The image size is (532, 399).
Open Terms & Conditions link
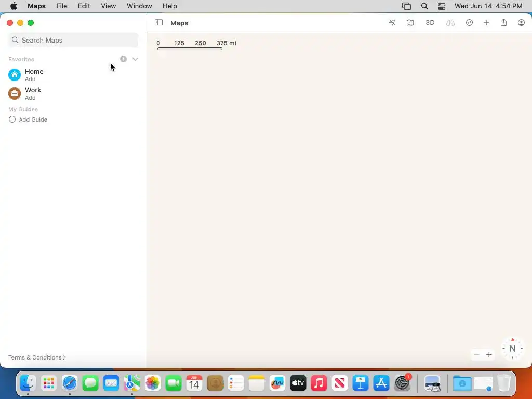pyautogui.click(x=37, y=357)
